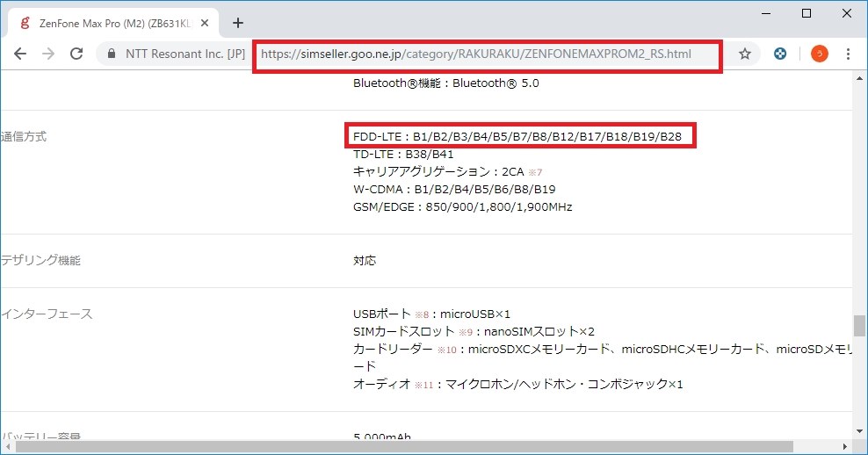The width and height of the screenshot is (868, 455).
Task: Click the W-CDMA band list line
Action: pyautogui.click(x=454, y=190)
